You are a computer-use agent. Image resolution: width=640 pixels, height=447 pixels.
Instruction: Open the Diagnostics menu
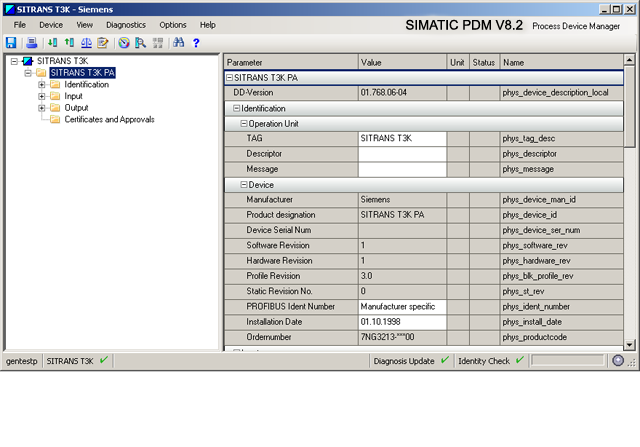(x=125, y=24)
